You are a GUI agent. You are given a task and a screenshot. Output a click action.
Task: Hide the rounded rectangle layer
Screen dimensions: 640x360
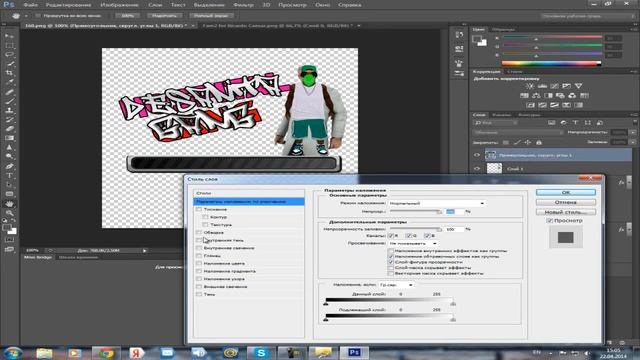[x=477, y=155]
